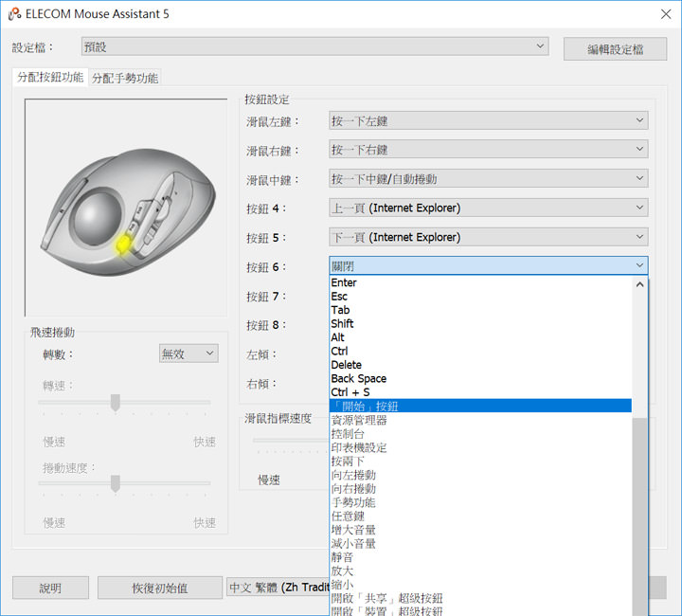Open the 中文 繁體 language dropdown

278,588
